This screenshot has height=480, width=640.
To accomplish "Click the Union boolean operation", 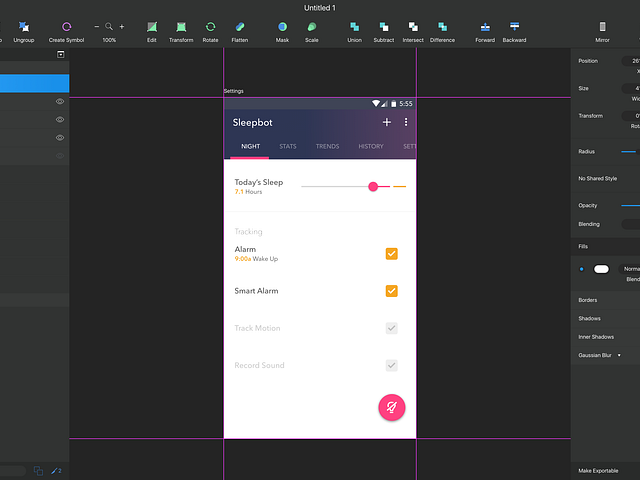I will [354, 27].
